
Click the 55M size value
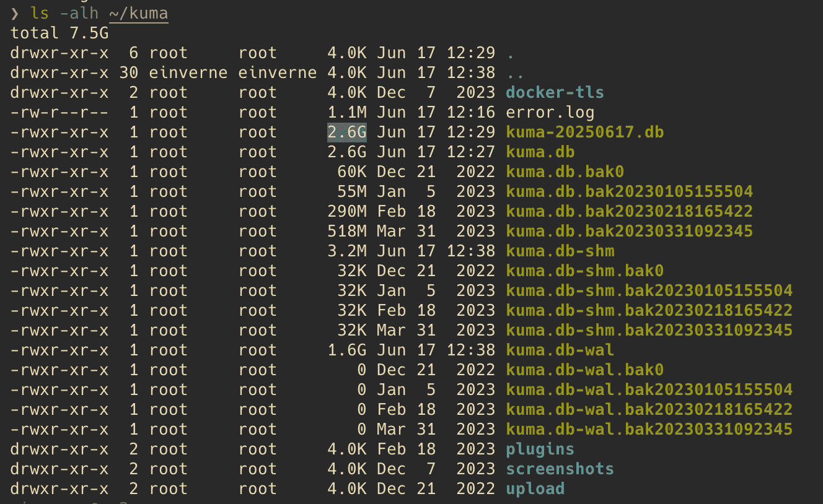tap(352, 192)
